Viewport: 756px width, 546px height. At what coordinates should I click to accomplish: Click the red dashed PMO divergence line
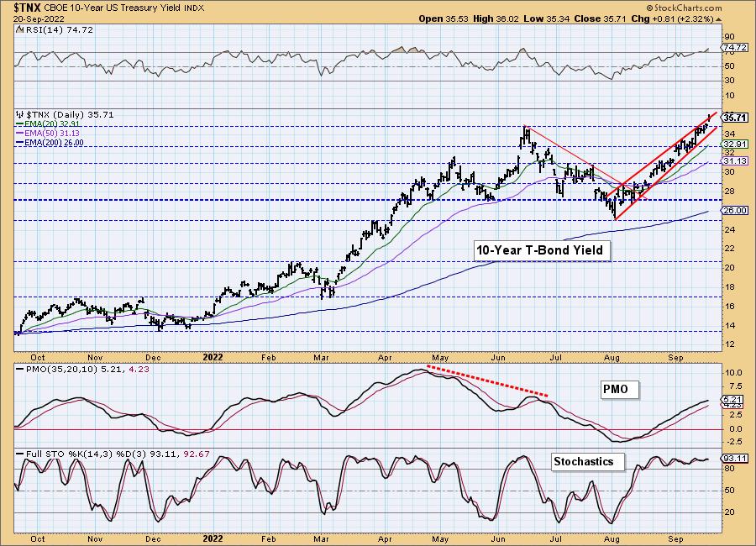coord(487,381)
